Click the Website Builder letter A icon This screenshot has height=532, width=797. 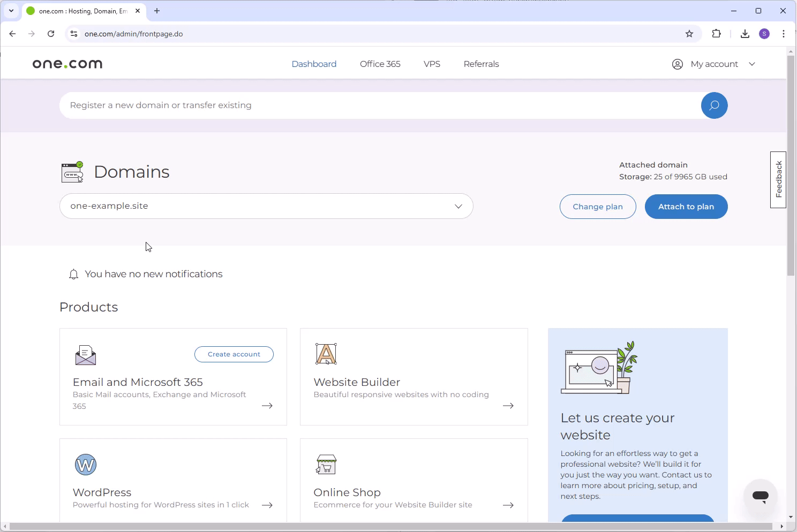pos(326,353)
